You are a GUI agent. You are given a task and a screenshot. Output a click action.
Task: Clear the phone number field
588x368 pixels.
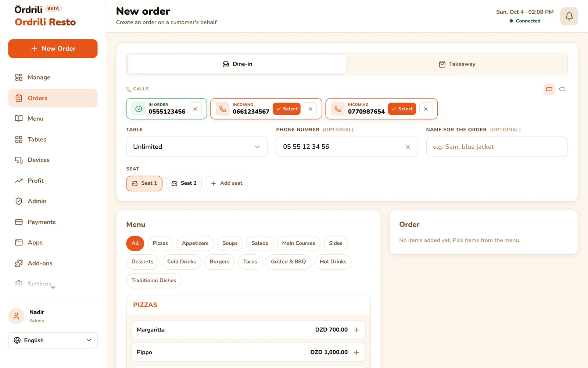(408, 147)
